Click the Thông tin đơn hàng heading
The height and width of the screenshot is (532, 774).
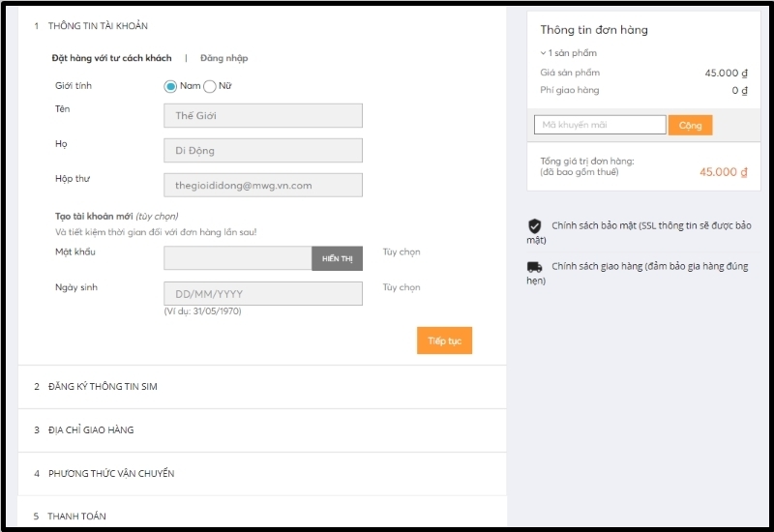coord(594,30)
